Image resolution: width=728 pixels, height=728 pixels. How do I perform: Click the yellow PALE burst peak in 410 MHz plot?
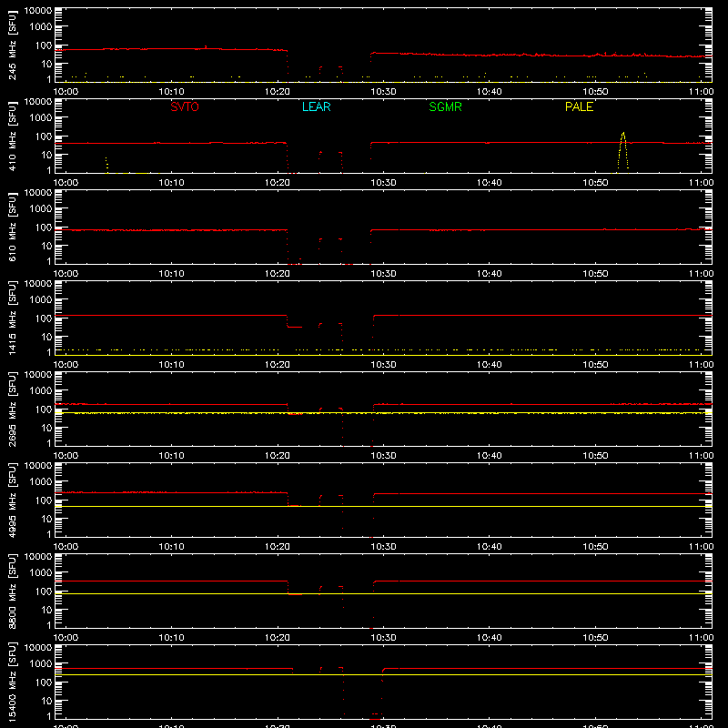(x=623, y=134)
